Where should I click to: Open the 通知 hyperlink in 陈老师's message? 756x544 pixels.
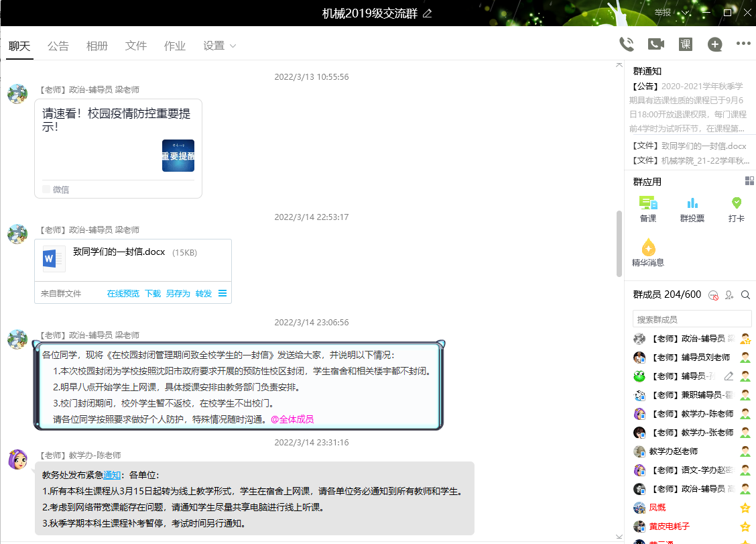[112, 475]
